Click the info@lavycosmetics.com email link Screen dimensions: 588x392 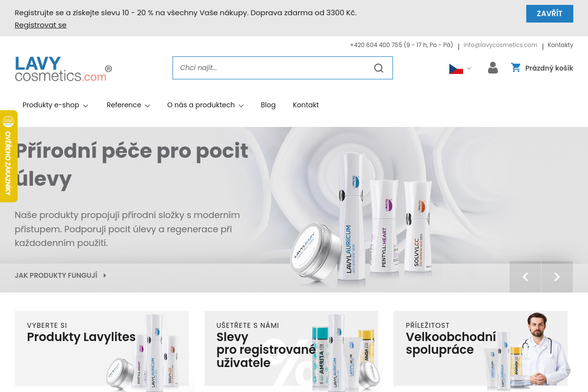(500, 45)
